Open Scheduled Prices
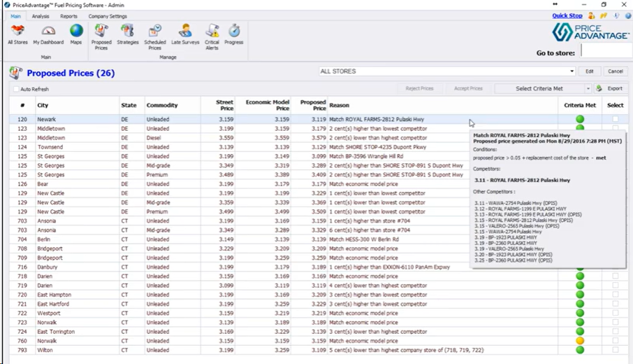The width and height of the screenshot is (633, 364). [x=155, y=37]
